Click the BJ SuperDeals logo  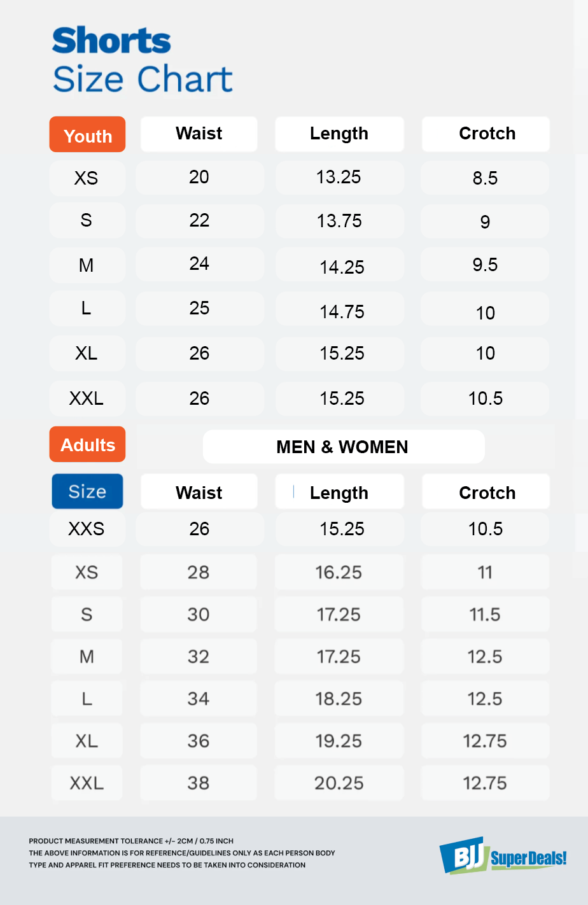[x=503, y=856]
